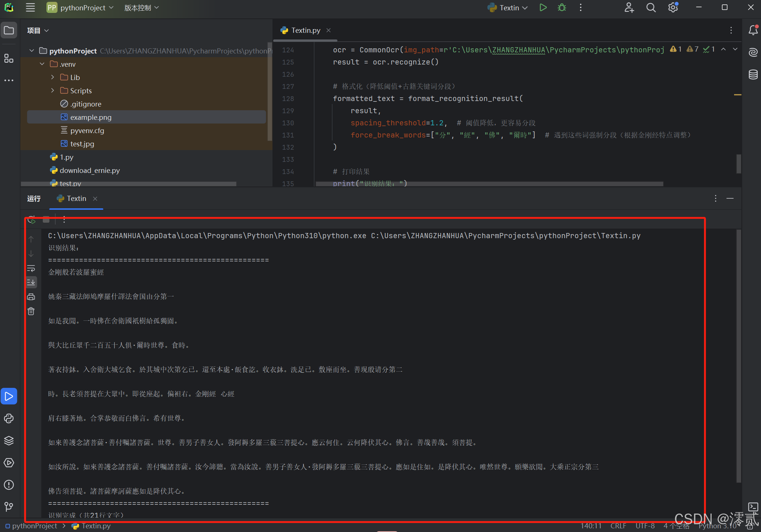Open Python Packages tool window
The height and width of the screenshot is (532, 761).
point(9,441)
